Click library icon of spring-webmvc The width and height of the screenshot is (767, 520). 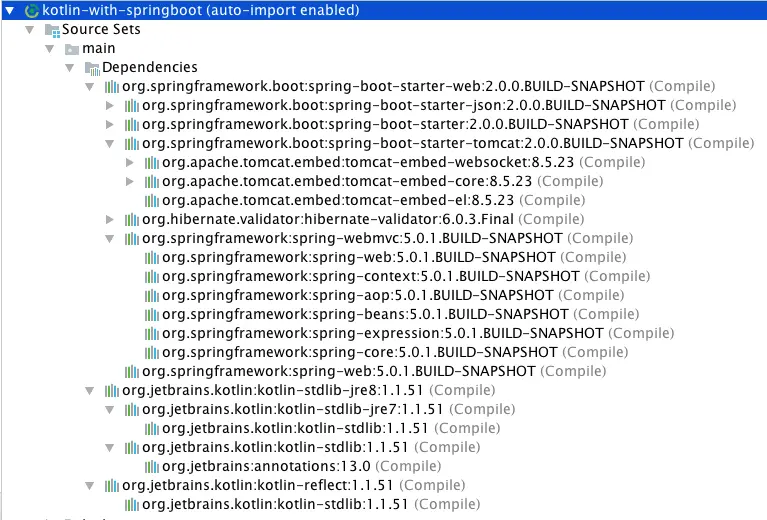click(132, 239)
